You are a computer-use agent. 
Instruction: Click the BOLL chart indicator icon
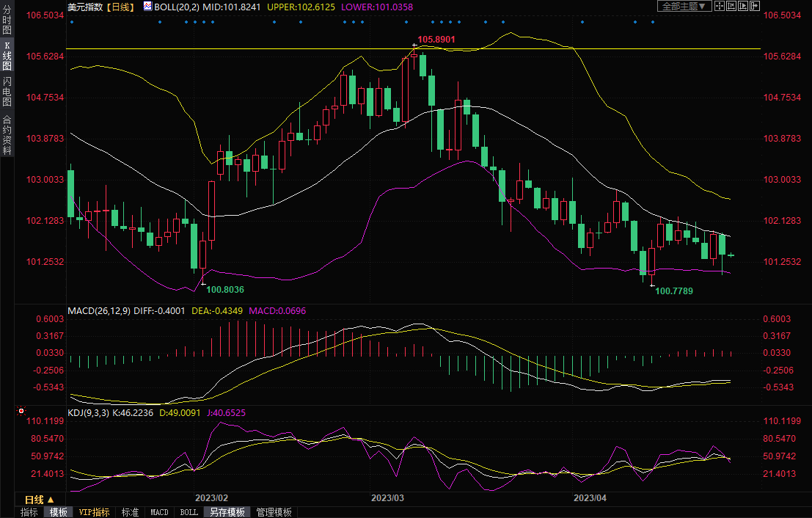coord(147,6)
